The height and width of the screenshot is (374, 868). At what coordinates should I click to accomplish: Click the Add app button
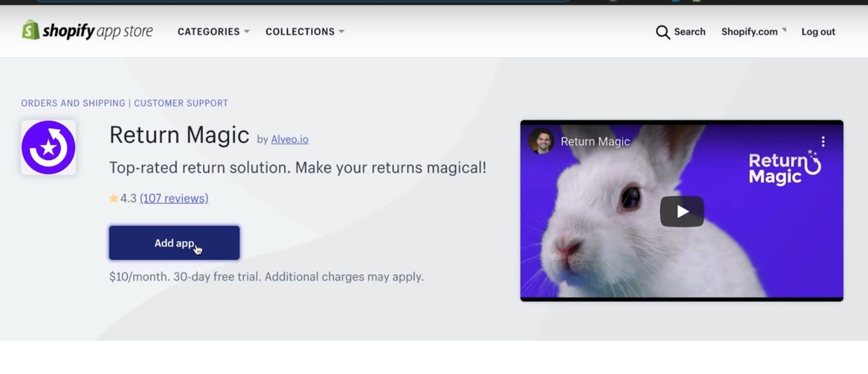[174, 243]
